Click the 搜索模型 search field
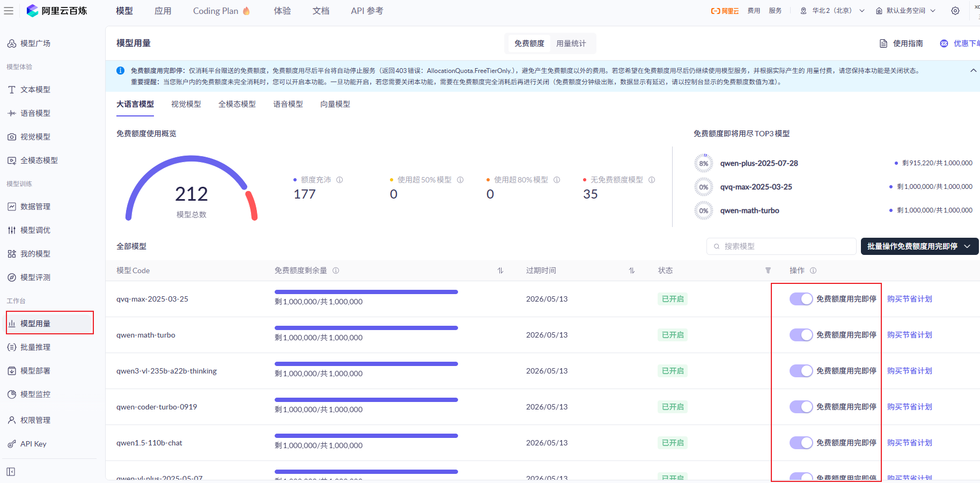980x483 pixels. [782, 246]
